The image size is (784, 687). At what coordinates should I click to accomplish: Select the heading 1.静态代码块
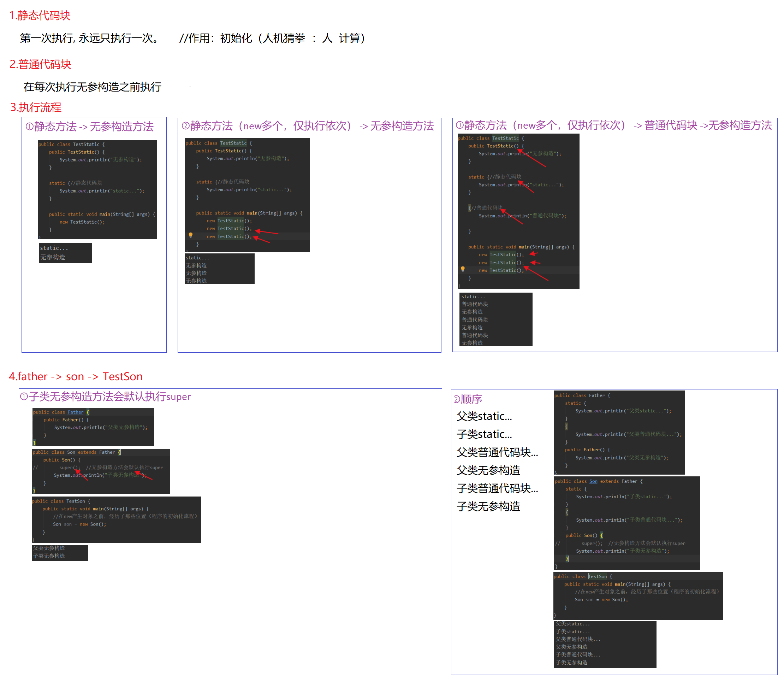click(x=40, y=16)
